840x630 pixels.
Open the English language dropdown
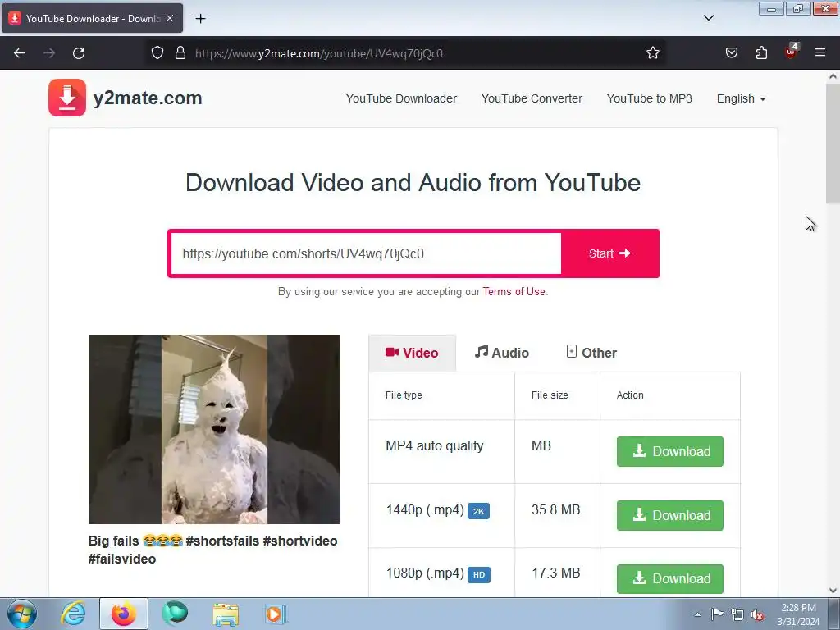(x=742, y=98)
